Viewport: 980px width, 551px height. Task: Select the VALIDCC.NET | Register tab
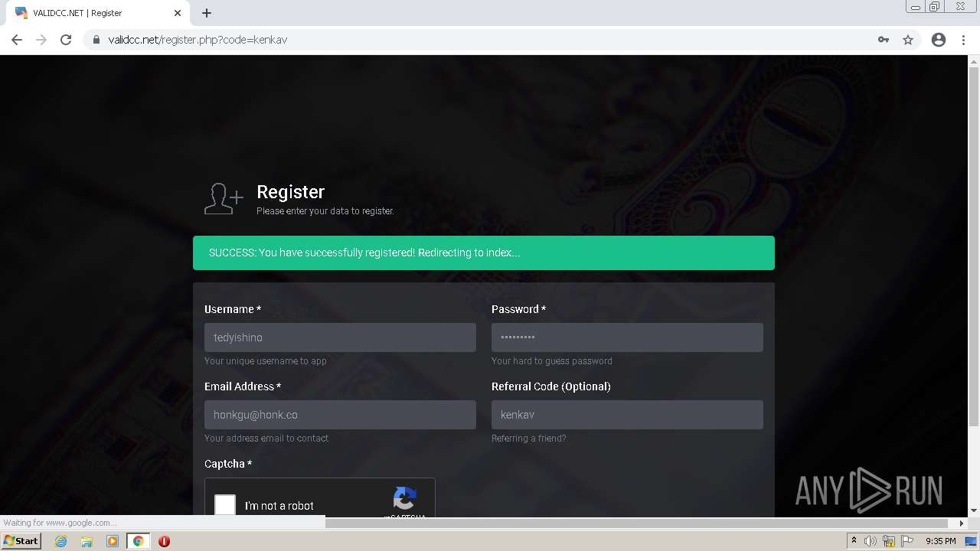(x=97, y=13)
